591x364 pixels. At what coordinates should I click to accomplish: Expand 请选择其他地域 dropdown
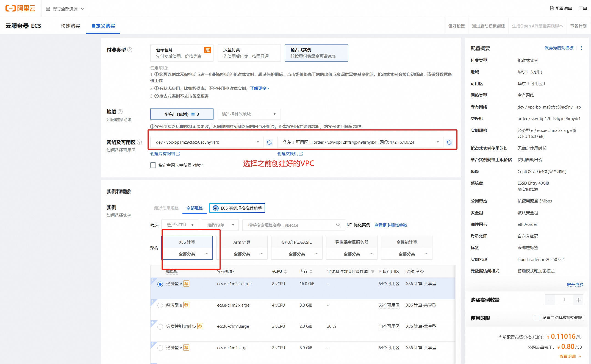249,114
